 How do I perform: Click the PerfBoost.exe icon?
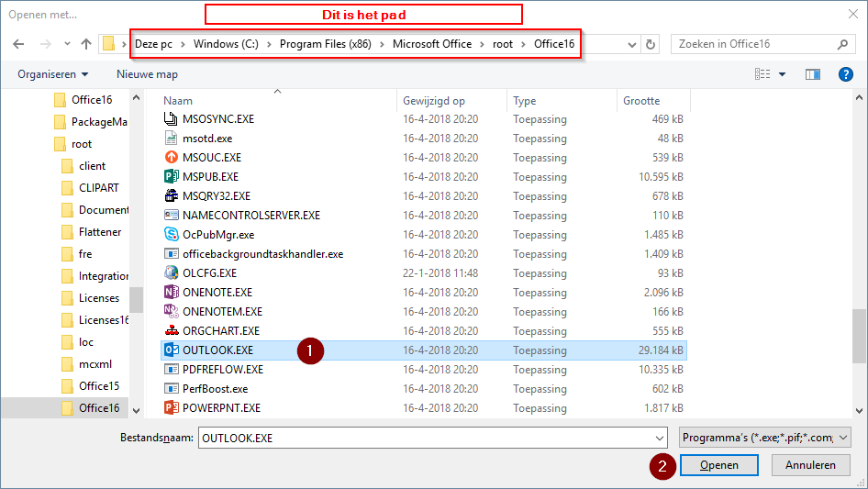tap(171, 389)
